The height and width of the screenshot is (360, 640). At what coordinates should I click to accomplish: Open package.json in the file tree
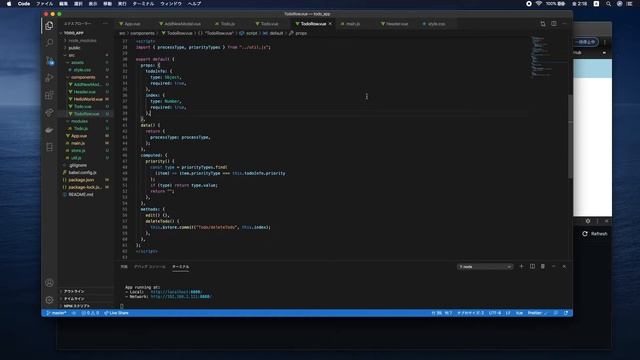tap(81, 180)
